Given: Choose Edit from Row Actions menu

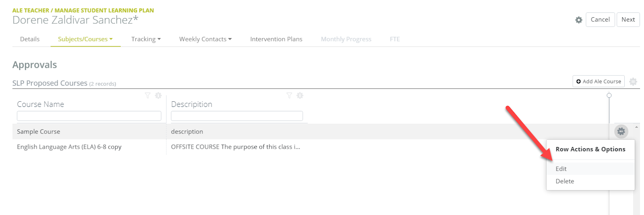Looking at the screenshot, I should (561, 169).
